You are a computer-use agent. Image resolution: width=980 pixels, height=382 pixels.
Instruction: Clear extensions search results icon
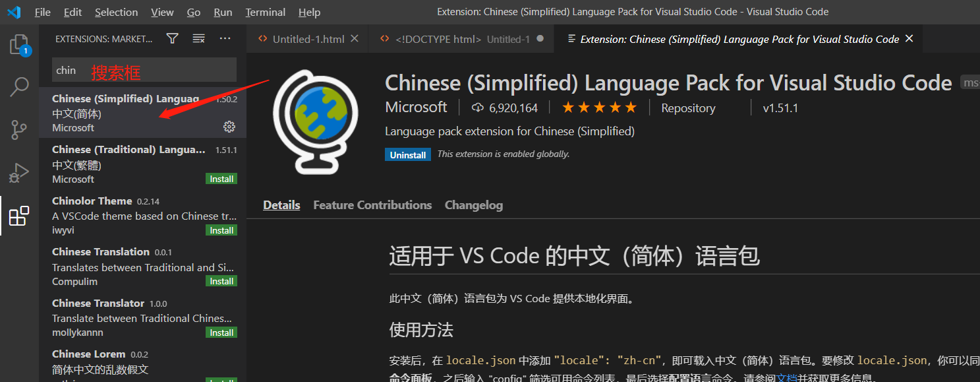[198, 39]
